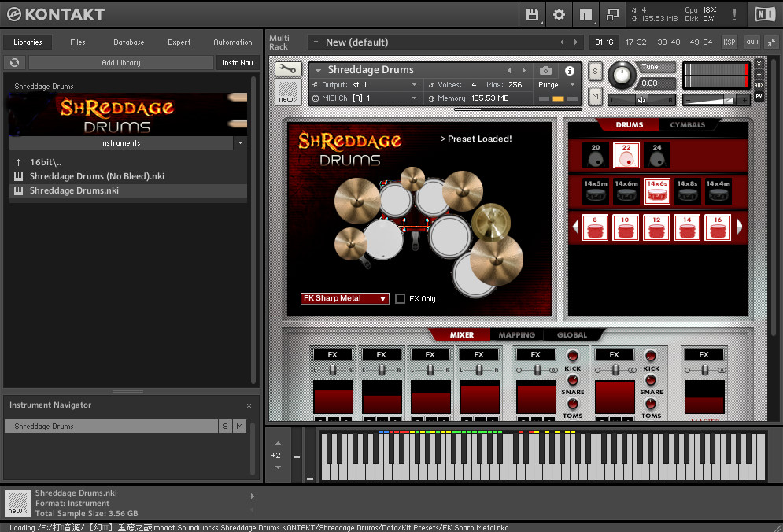Open the FK Sharp Metal preset dropdown
The width and height of the screenshot is (783, 532).
345,298
